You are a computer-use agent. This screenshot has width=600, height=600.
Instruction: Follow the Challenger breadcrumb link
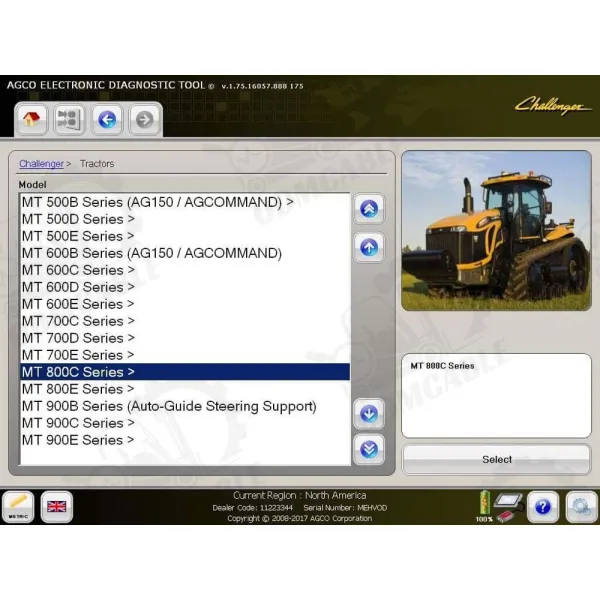click(41, 163)
